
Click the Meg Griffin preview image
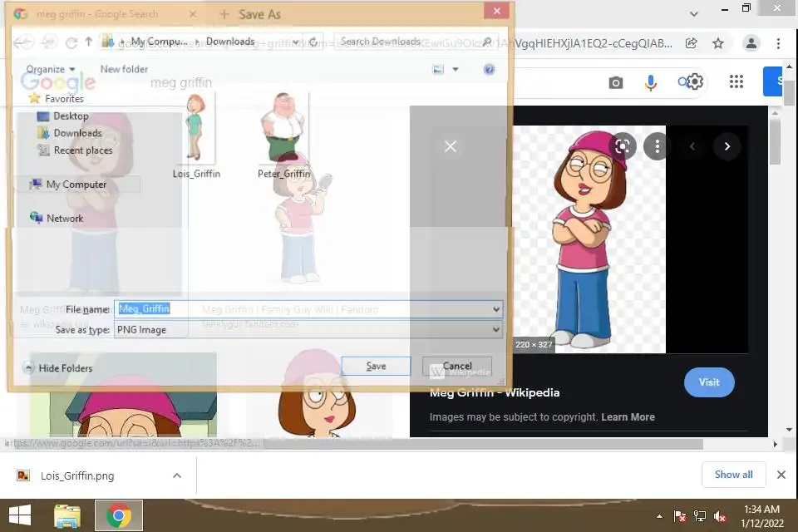click(x=589, y=239)
